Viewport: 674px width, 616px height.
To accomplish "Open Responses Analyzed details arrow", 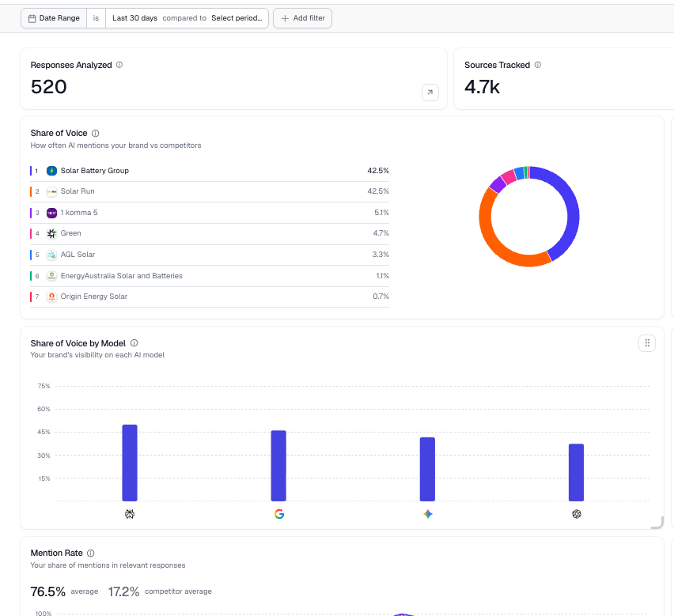I will click(430, 93).
